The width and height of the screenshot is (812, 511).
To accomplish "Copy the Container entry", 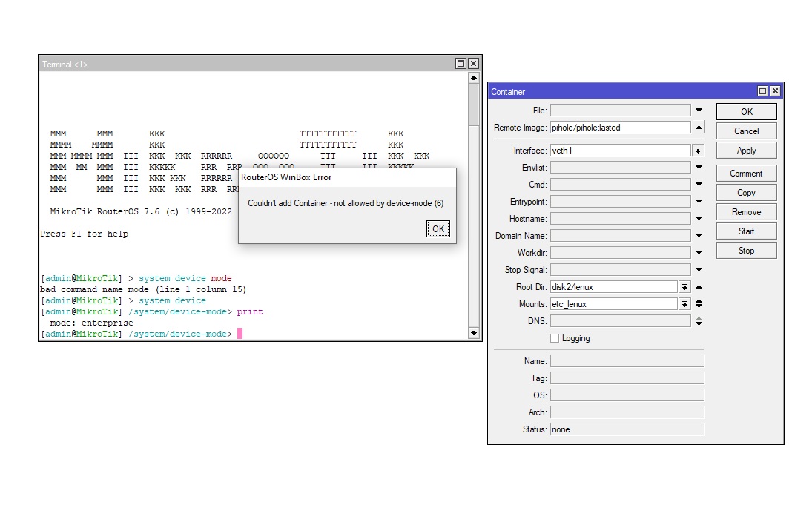I will (746, 193).
